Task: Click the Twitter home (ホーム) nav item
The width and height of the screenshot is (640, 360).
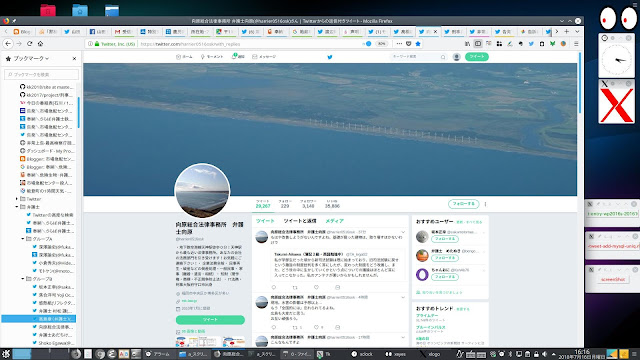Action: pyautogui.click(x=184, y=57)
